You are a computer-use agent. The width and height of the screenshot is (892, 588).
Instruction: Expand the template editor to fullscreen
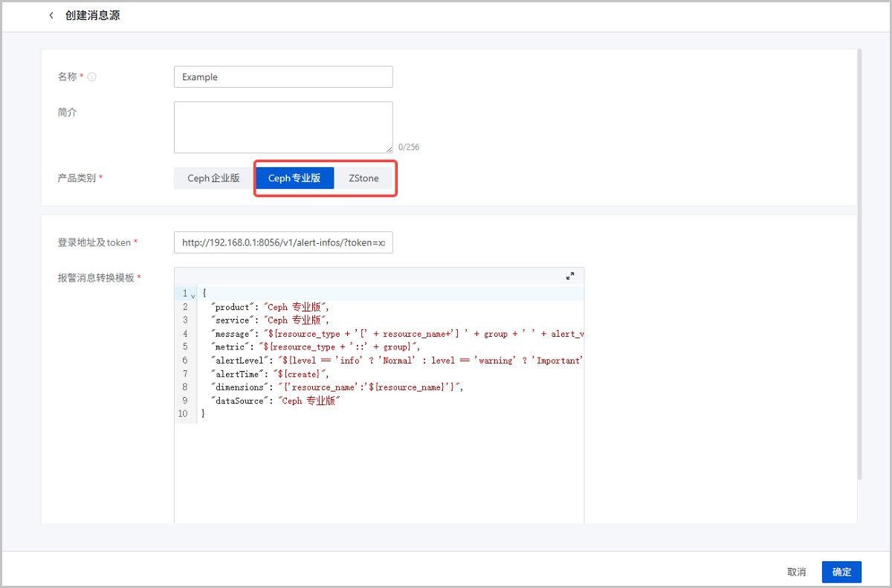coord(570,276)
